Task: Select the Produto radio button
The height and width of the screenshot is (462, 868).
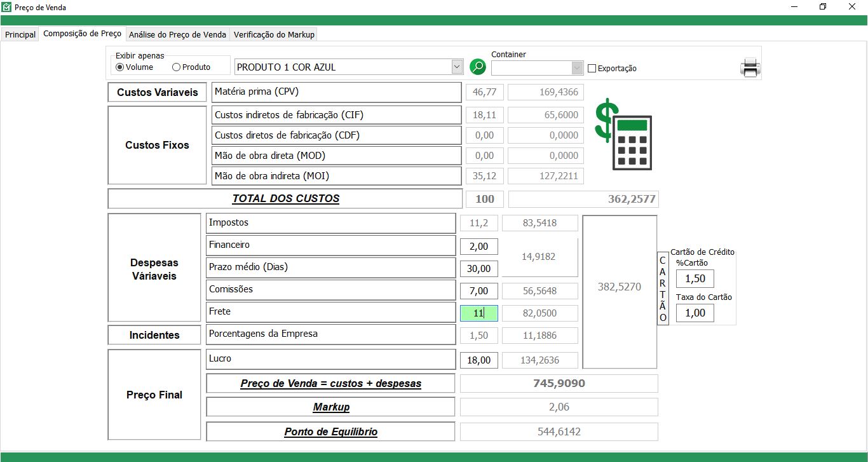Action: [x=177, y=67]
